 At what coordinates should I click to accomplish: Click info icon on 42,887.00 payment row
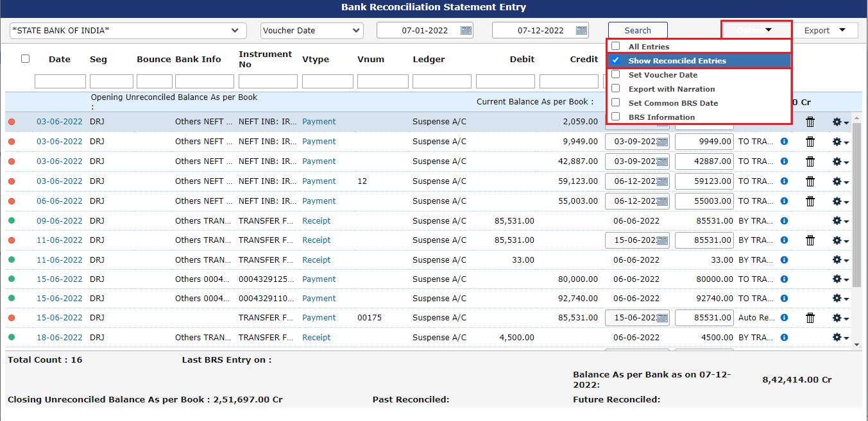(x=784, y=161)
